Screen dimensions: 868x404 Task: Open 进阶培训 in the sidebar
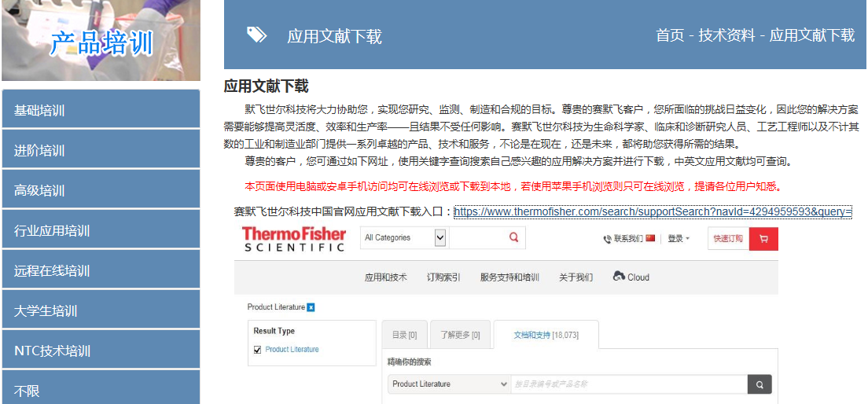click(x=101, y=149)
